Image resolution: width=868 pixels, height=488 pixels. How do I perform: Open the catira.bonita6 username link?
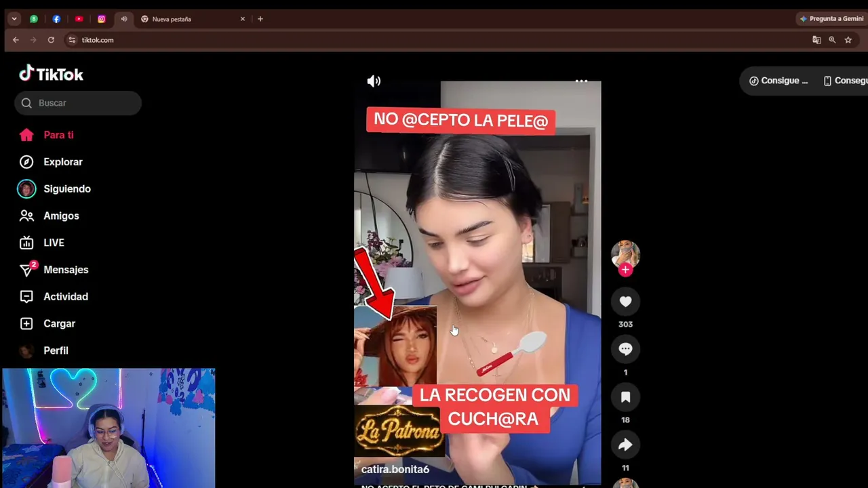395,469
